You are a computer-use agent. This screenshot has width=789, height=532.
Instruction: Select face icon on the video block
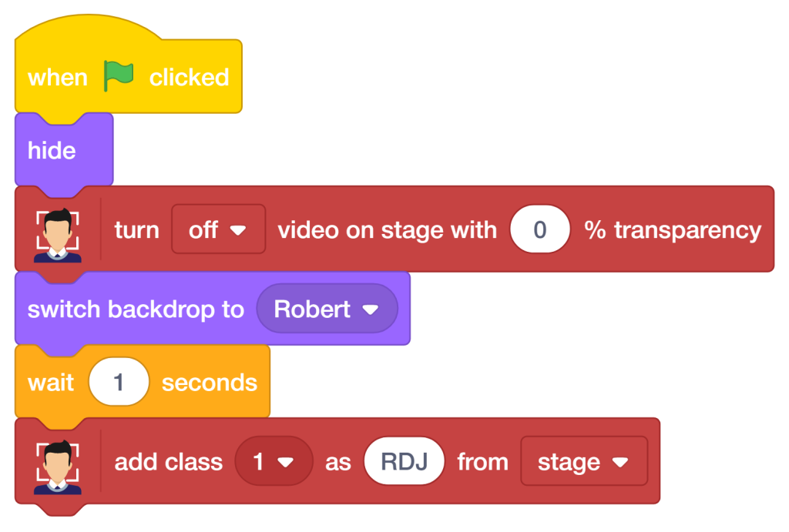tap(57, 235)
